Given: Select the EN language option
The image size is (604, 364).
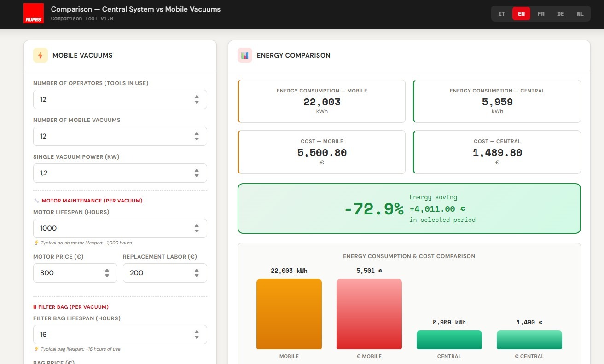Looking at the screenshot, I should click(521, 14).
